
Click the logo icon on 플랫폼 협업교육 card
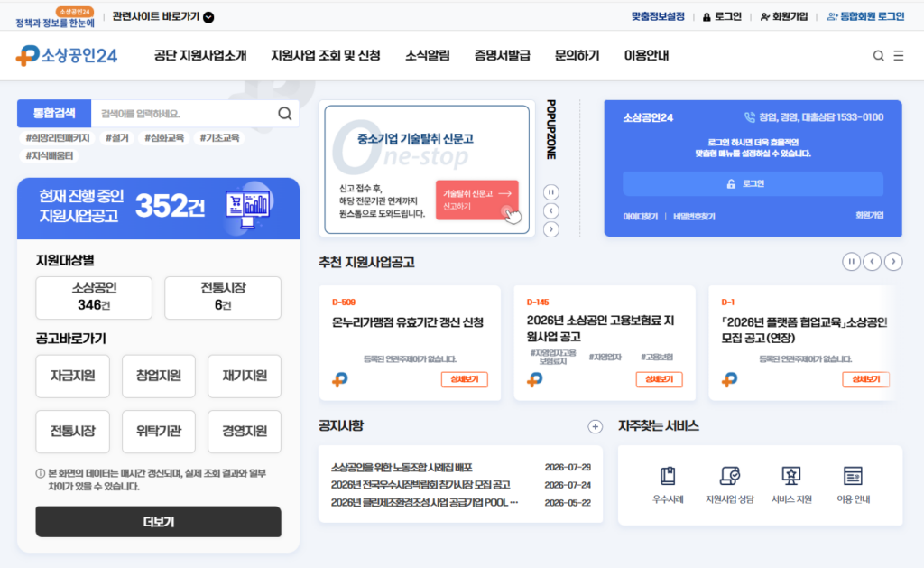pos(729,380)
